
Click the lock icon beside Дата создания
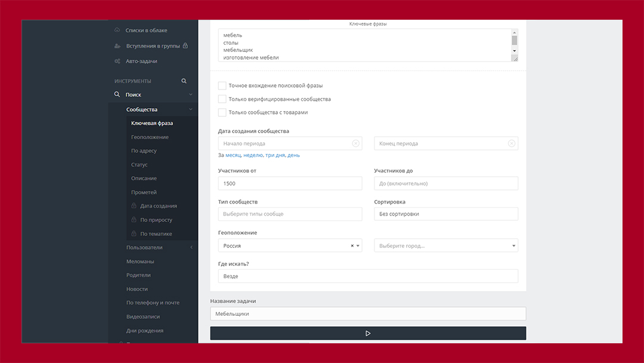click(x=134, y=205)
